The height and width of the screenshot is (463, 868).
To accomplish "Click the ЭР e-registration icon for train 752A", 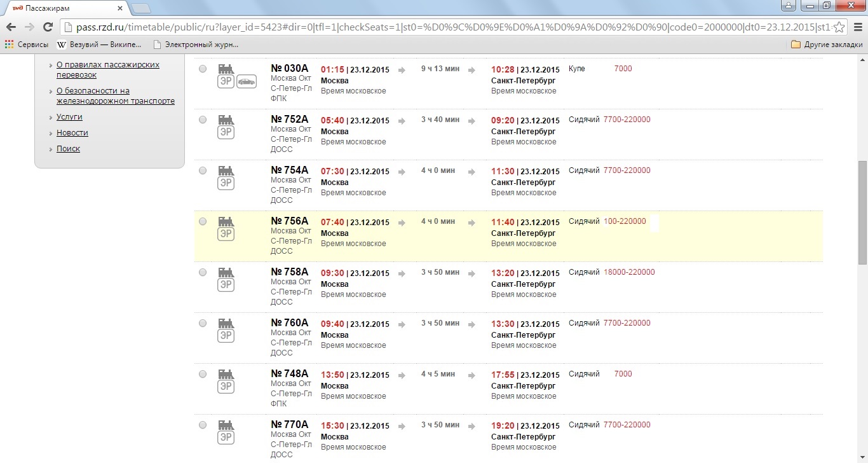I will (x=226, y=132).
